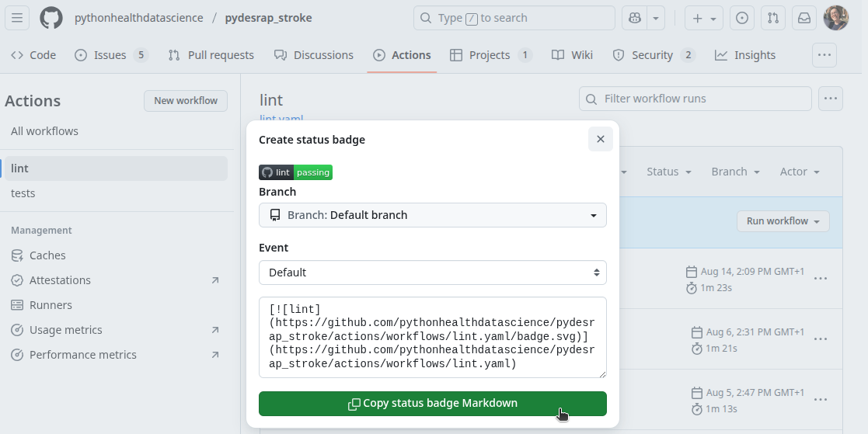
Task: Open the issues icon in header
Action: (x=742, y=18)
